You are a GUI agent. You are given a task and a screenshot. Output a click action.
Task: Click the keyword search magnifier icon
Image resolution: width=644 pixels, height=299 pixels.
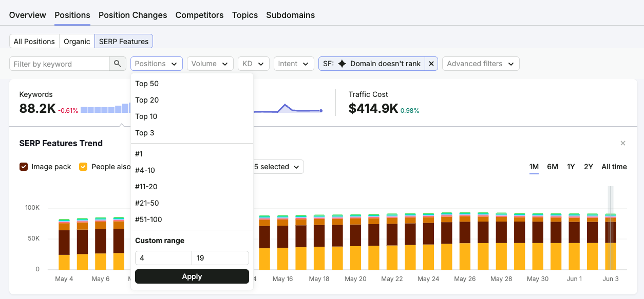coord(118,64)
